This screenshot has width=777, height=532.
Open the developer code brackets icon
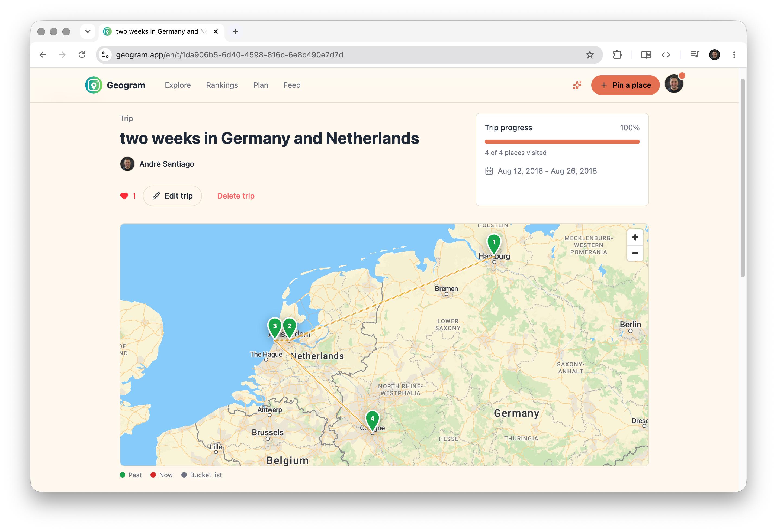click(x=666, y=55)
